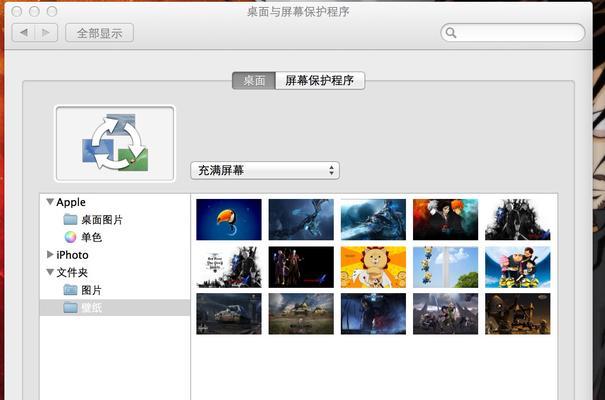Select the highlighted 壁纸 folder row

click(x=115, y=307)
